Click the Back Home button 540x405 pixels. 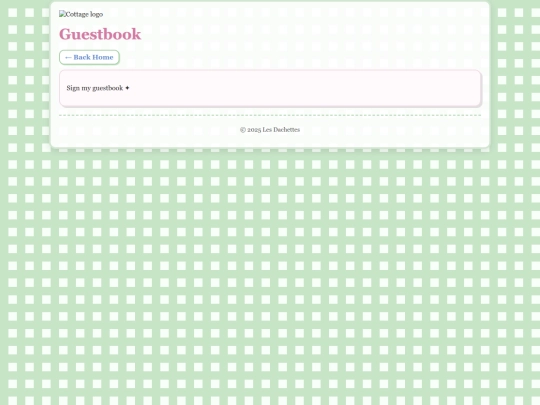click(89, 58)
